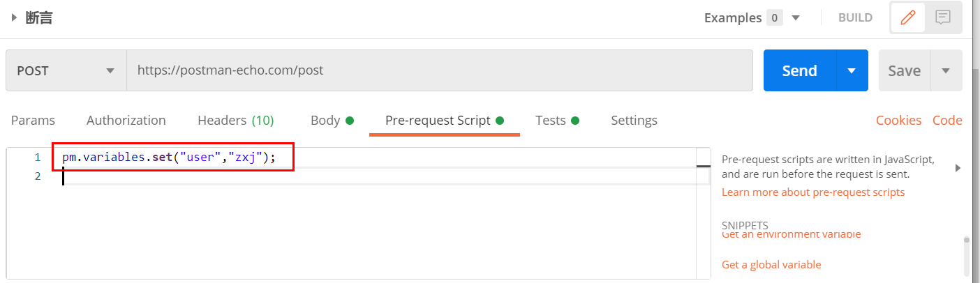The image size is (980, 283).
Task: Open the Send options dropdown arrow
Action: pyautogui.click(x=852, y=70)
